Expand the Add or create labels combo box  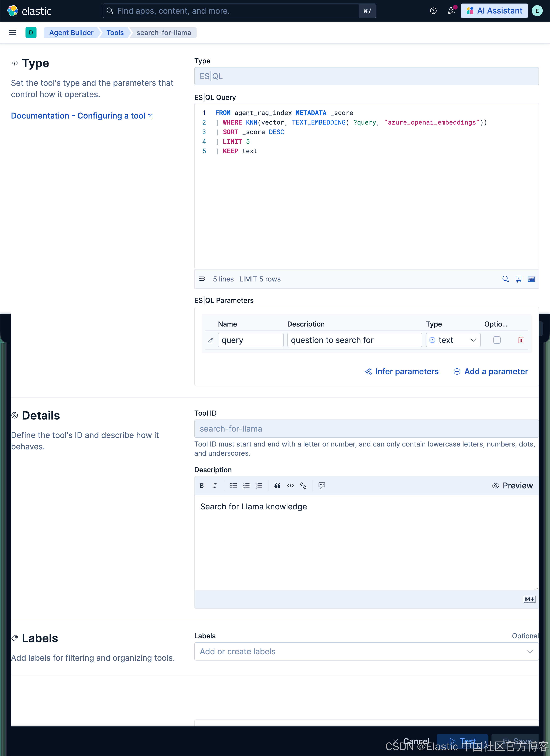click(366, 651)
